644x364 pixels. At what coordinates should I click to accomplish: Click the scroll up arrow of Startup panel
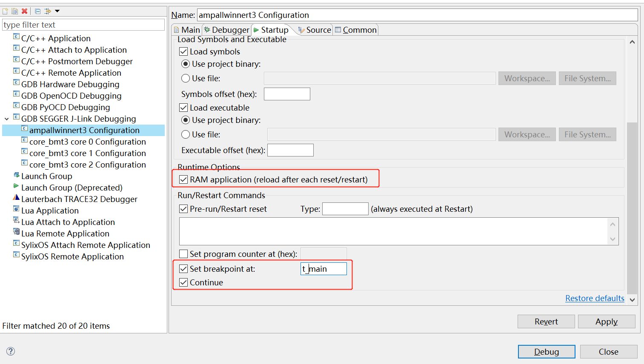pyautogui.click(x=632, y=42)
